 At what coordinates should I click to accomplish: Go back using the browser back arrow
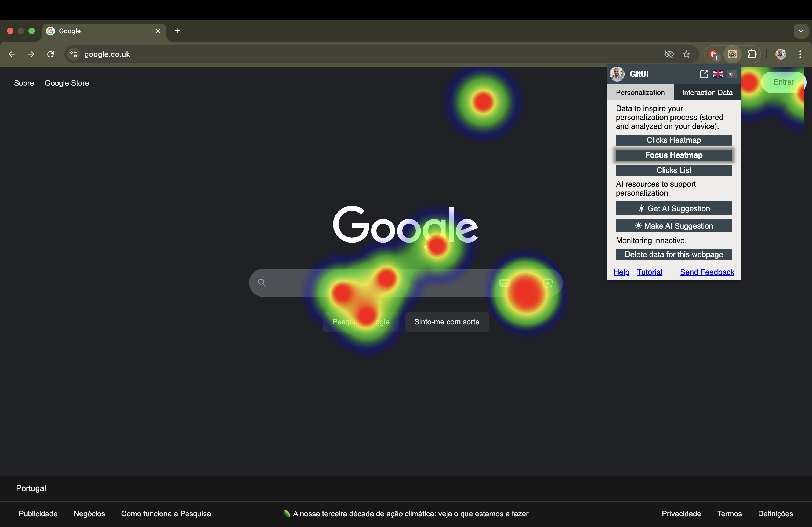coord(12,54)
